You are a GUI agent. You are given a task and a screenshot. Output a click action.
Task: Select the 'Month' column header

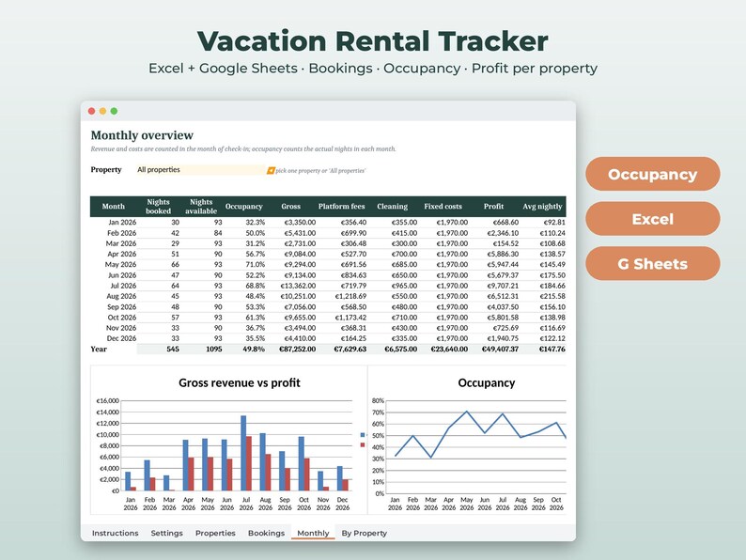tap(114, 207)
